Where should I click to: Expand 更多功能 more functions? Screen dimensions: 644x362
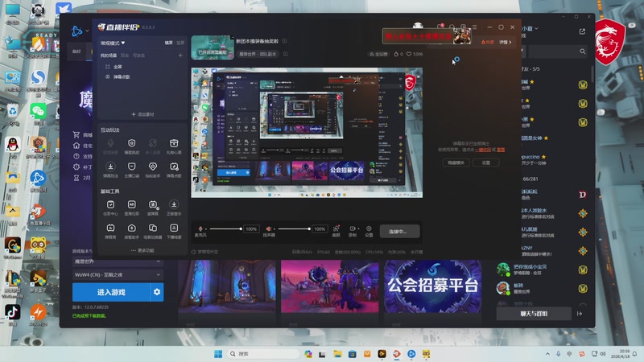tap(142, 250)
